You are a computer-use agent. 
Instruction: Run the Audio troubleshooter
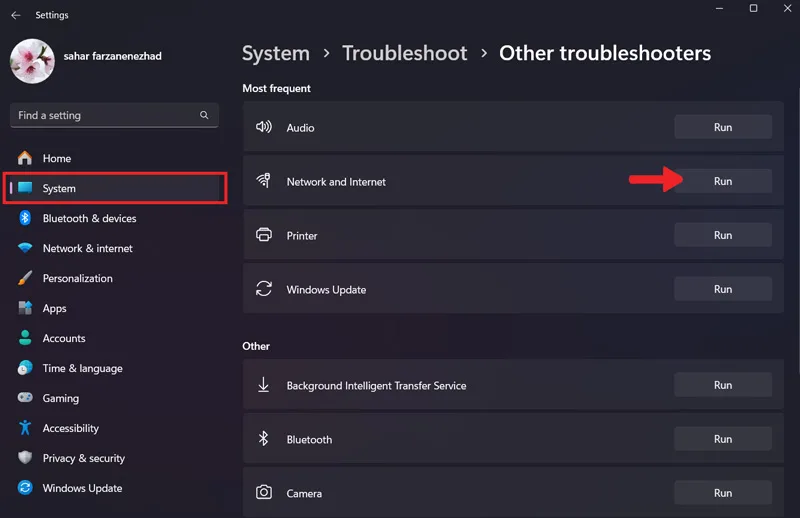(x=722, y=127)
